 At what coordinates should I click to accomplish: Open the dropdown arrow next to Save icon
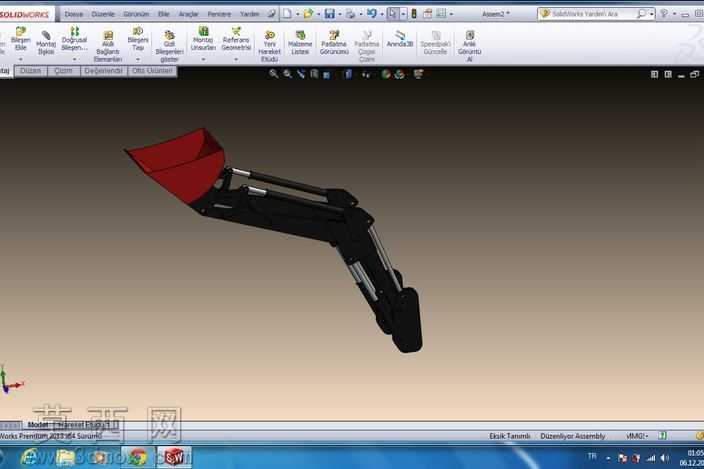coord(340,14)
